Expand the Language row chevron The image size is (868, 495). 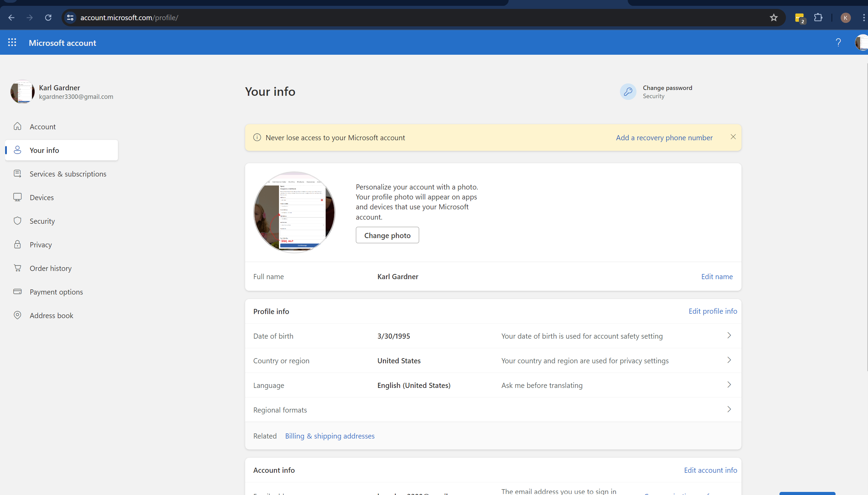pyautogui.click(x=729, y=385)
